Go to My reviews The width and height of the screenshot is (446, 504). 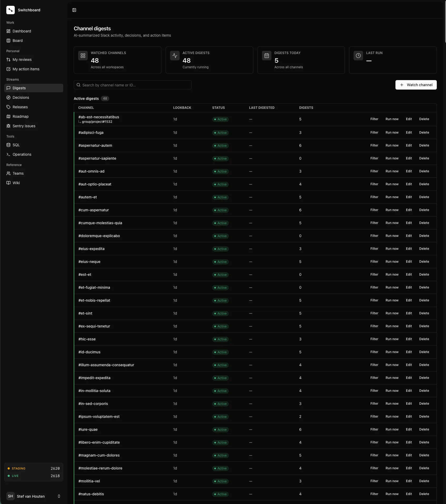(x=34, y=60)
